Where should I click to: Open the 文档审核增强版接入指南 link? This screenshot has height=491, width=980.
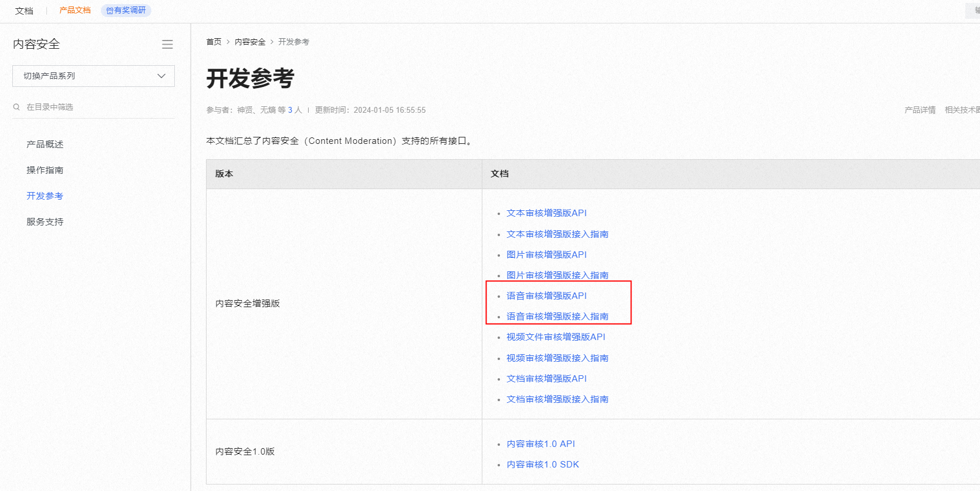[x=557, y=399]
